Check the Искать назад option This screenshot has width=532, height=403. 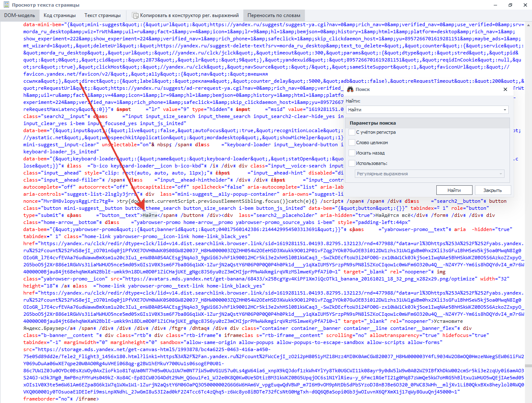352,153
